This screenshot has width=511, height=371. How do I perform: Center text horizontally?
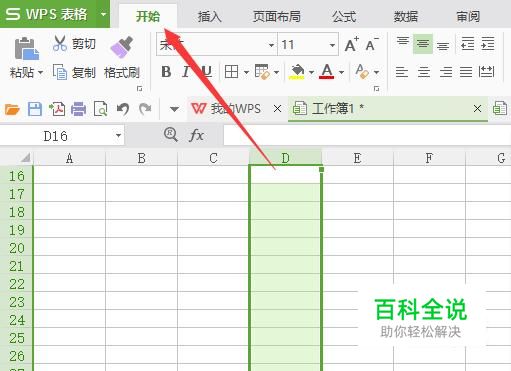[x=424, y=72]
